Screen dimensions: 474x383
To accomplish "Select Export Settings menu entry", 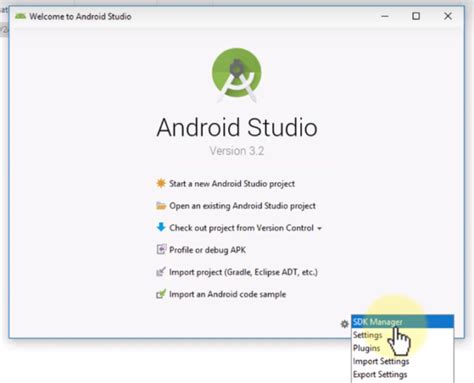I will (402, 375).
